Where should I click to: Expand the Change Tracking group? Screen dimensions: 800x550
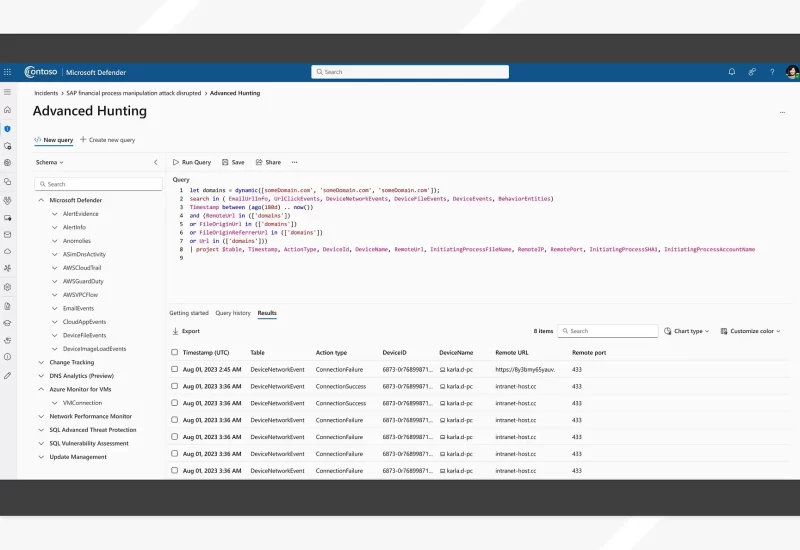coord(41,362)
